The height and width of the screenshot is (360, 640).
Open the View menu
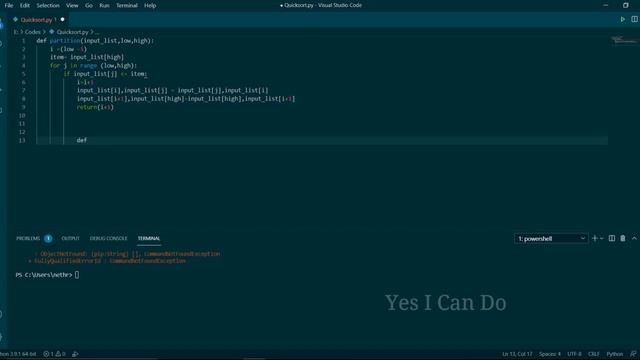[72, 5]
